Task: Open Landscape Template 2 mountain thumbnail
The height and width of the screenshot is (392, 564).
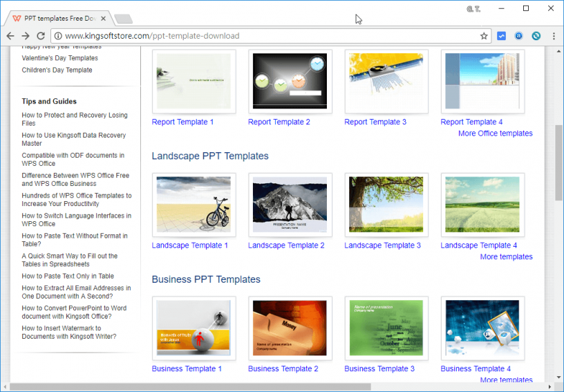Action: coord(290,205)
